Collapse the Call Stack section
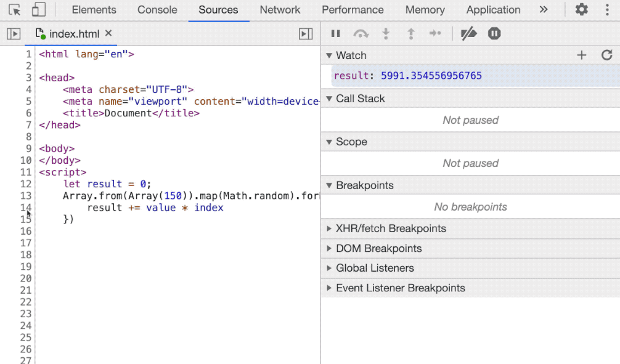 point(360,99)
